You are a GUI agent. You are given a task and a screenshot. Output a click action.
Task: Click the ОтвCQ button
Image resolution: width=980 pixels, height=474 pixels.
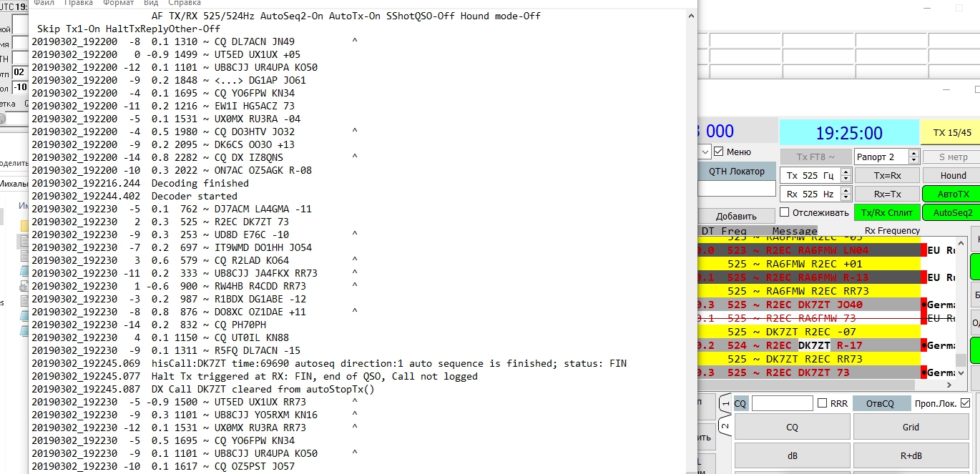point(880,403)
